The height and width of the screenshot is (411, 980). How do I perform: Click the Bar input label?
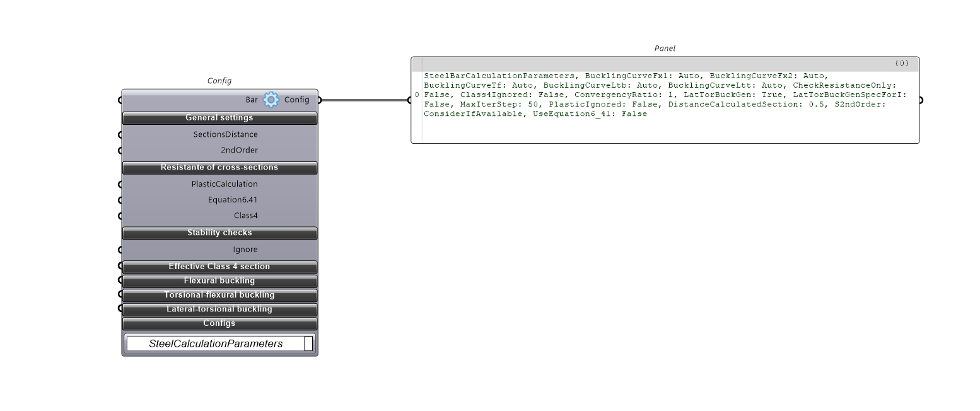coord(252,100)
